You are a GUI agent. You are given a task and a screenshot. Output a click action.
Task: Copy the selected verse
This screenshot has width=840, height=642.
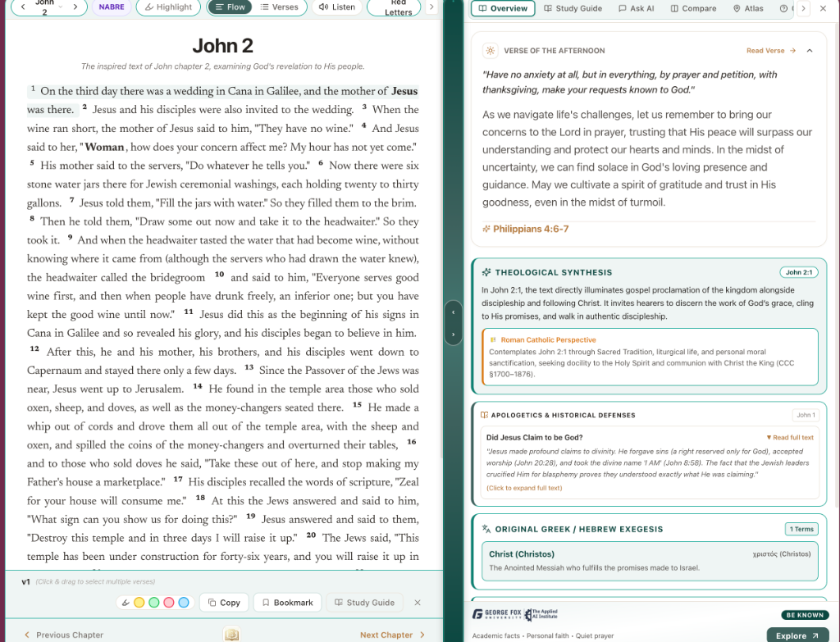[x=224, y=603]
